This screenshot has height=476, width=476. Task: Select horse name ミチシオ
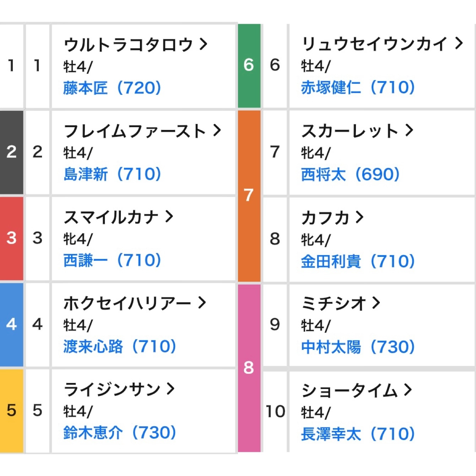point(333,303)
